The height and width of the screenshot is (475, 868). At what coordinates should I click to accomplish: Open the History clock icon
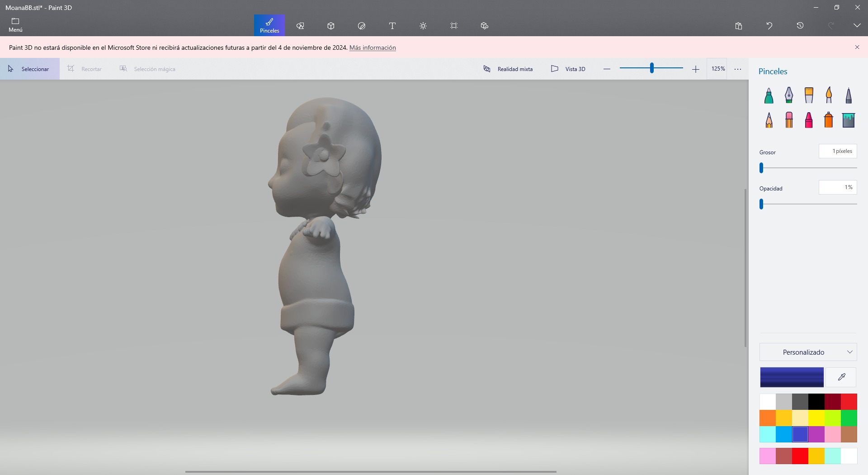click(800, 26)
